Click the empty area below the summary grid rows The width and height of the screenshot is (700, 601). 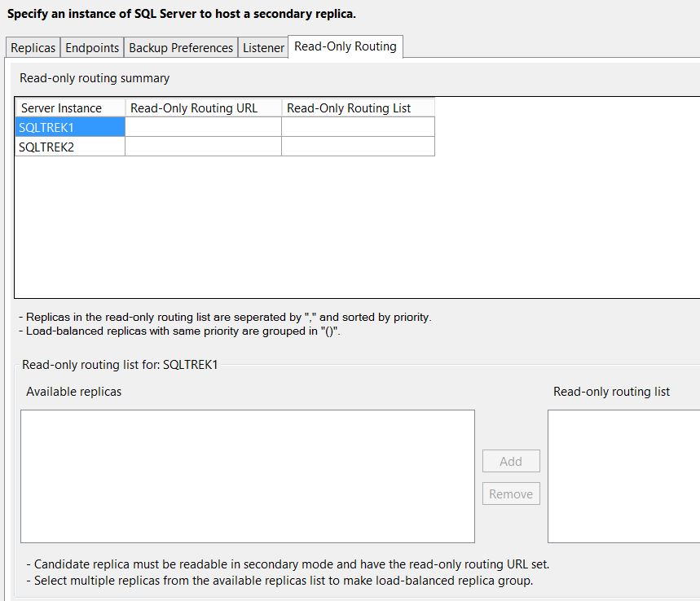click(x=326, y=228)
